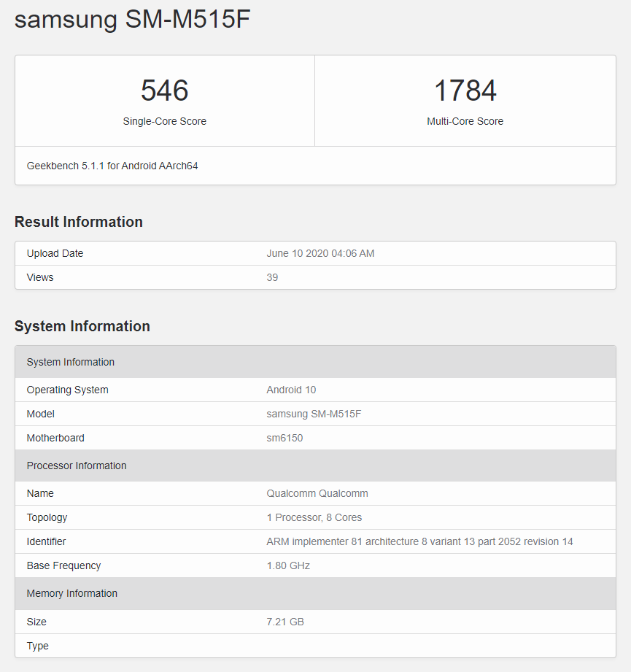Select the processor Name Qualcomm Qualcomm
The image size is (631, 672).
(317, 493)
